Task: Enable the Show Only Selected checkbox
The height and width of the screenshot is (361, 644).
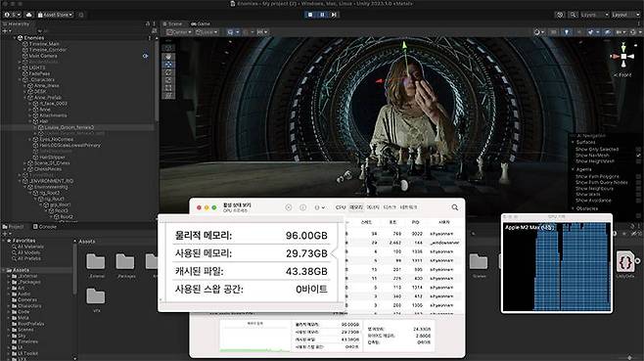Action: 638,150
